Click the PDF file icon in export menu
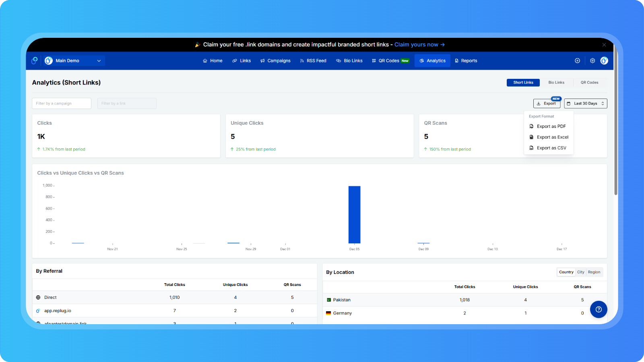This screenshot has width=644, height=362. coord(531,126)
